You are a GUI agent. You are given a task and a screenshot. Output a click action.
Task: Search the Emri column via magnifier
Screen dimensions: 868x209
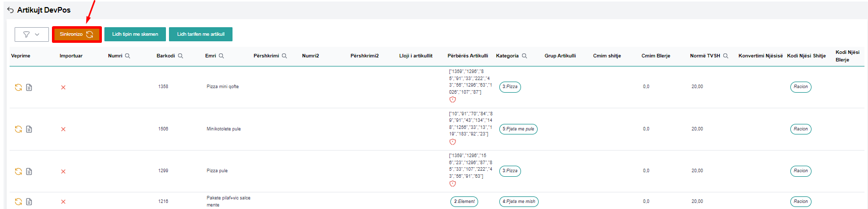[221, 56]
